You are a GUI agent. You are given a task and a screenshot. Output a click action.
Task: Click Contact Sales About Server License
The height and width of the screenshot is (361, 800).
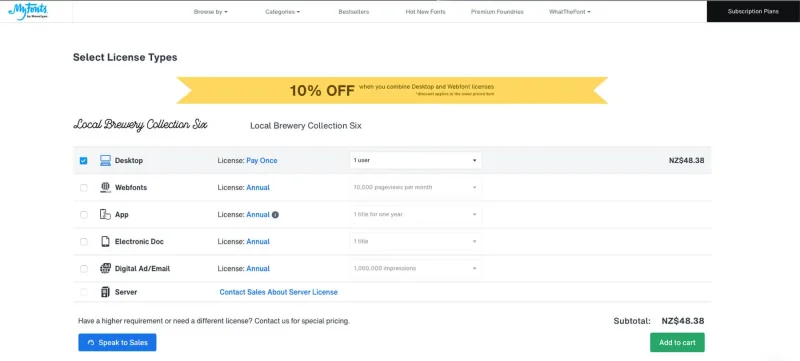click(279, 292)
